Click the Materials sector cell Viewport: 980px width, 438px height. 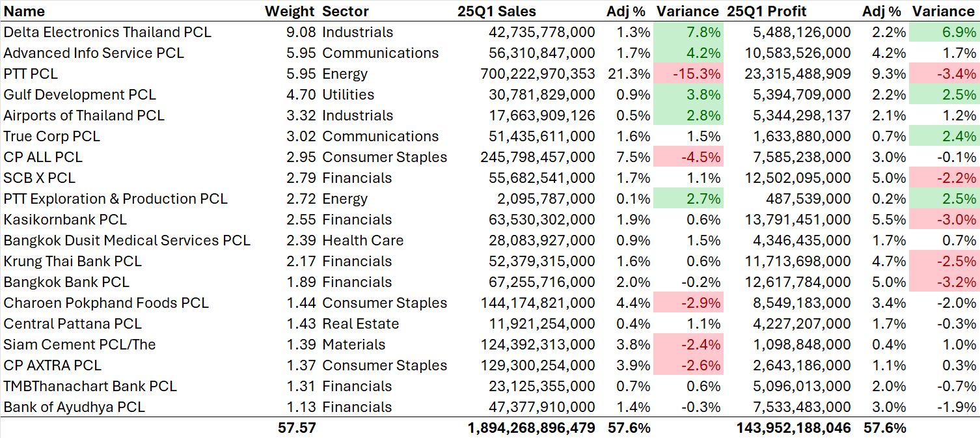click(354, 344)
